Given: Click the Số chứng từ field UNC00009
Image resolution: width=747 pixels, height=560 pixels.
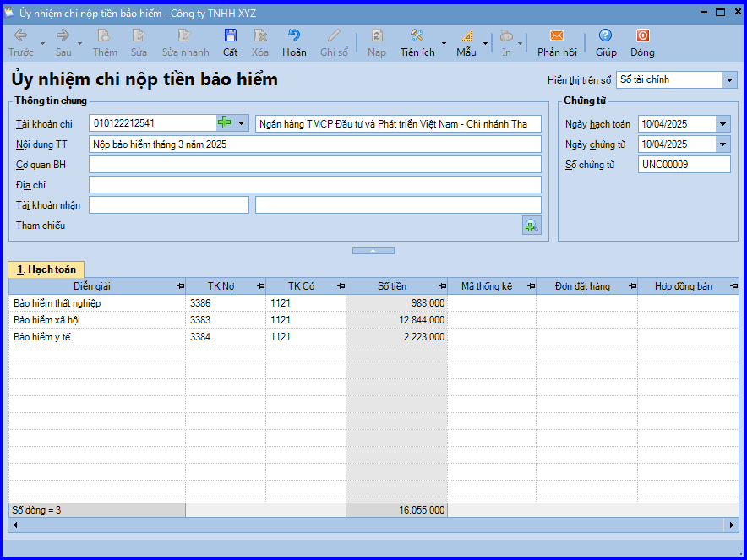Looking at the screenshot, I should click(x=684, y=165).
